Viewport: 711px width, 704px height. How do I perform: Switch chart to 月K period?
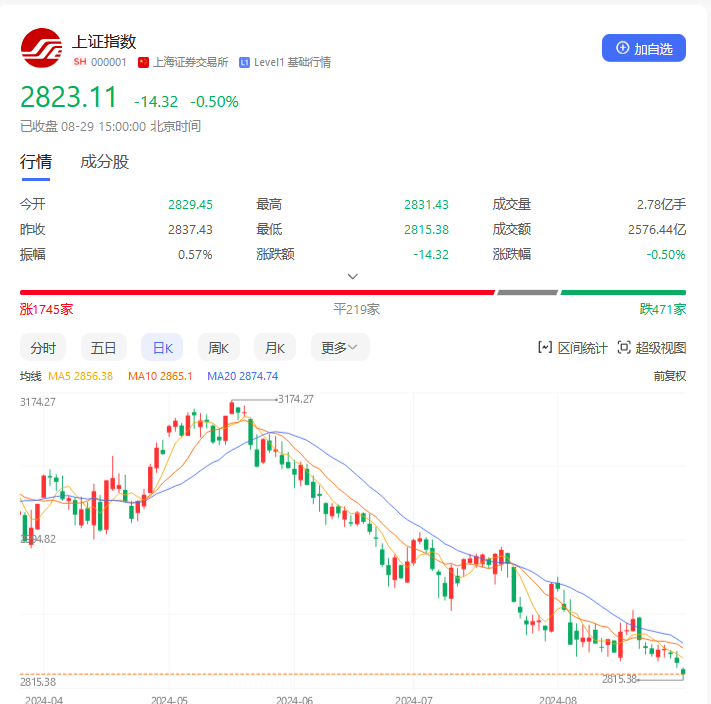click(x=275, y=348)
